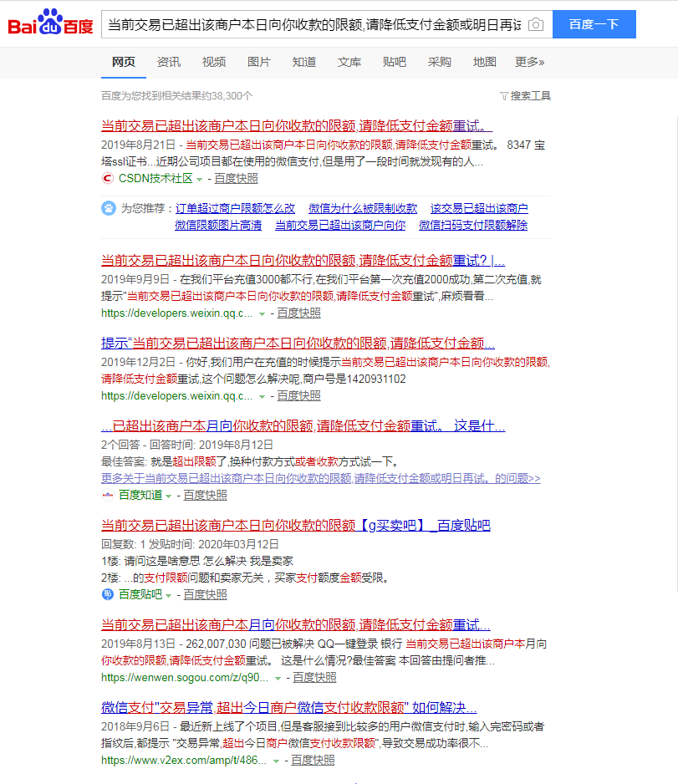Switch to the 文库 tab

pyautogui.click(x=349, y=62)
